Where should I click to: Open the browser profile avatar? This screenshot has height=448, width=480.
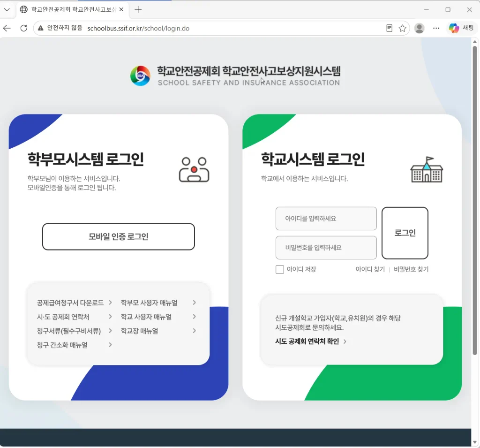pos(419,28)
